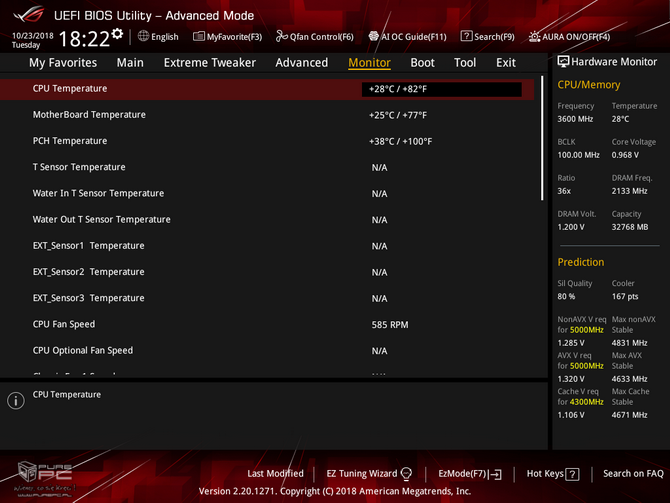Select the CPU Fan Speed row
Image resolution: width=670 pixels, height=503 pixels.
(x=267, y=324)
